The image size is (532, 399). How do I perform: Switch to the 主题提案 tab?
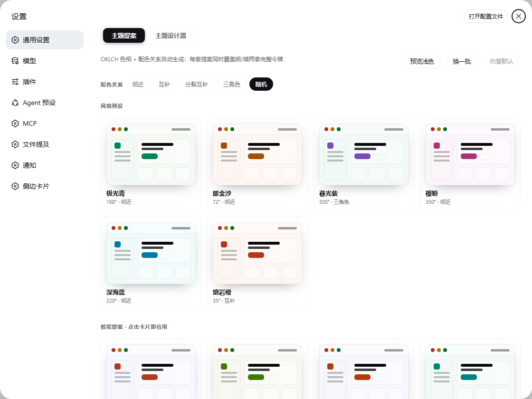124,36
